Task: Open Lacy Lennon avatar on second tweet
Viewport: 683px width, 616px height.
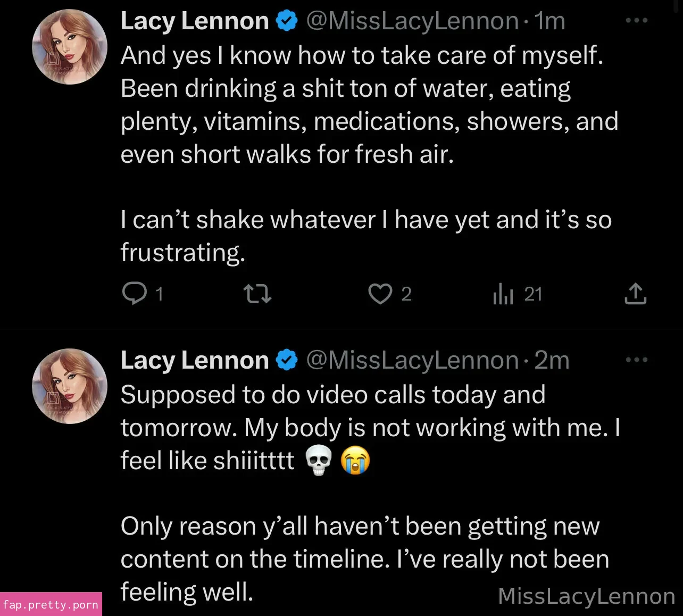Action: [x=70, y=386]
